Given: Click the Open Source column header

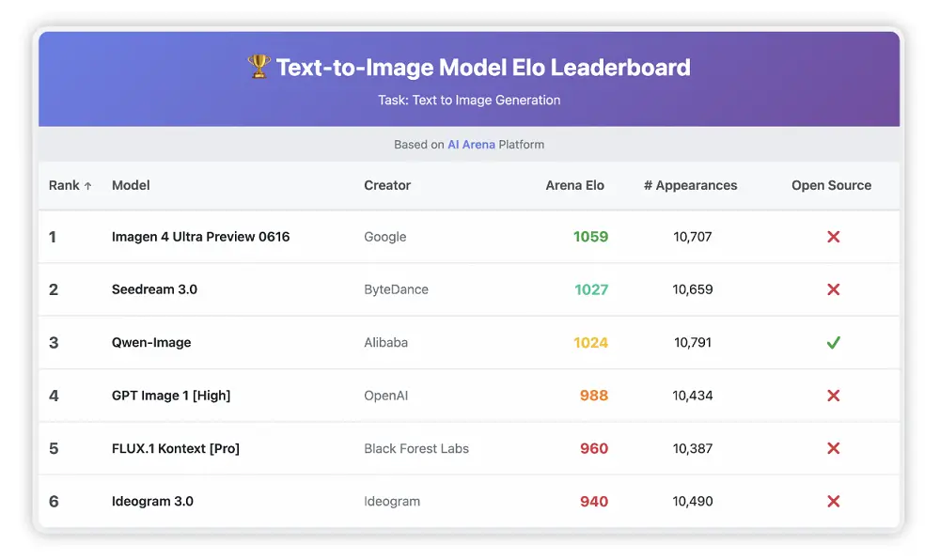Looking at the screenshot, I should point(831,185).
